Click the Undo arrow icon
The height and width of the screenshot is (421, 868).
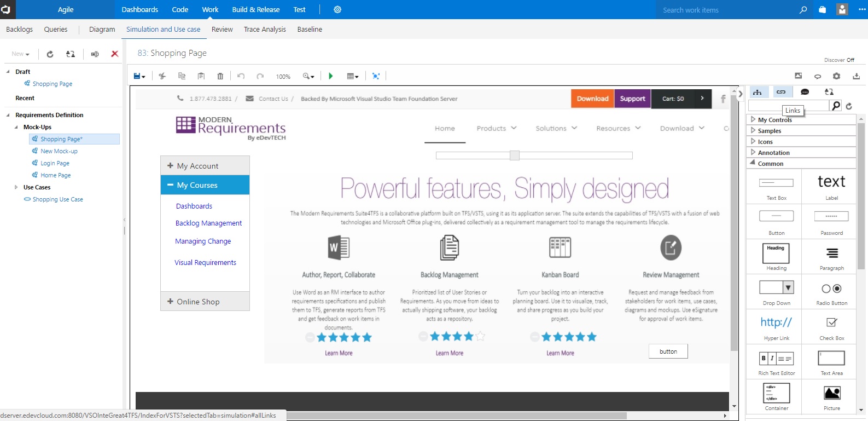[x=241, y=76]
